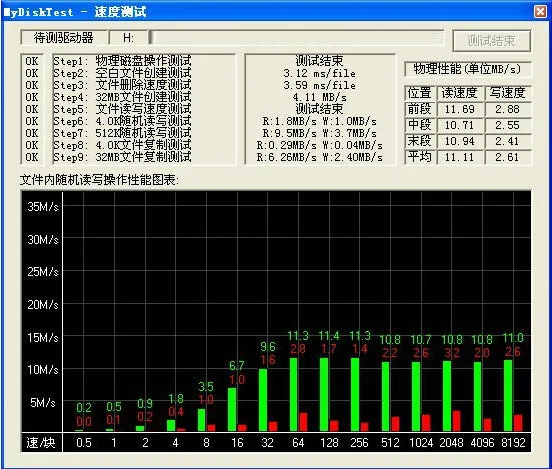Close the MyDiskTest window
The height and width of the screenshot is (469, 552).
(x=540, y=12)
